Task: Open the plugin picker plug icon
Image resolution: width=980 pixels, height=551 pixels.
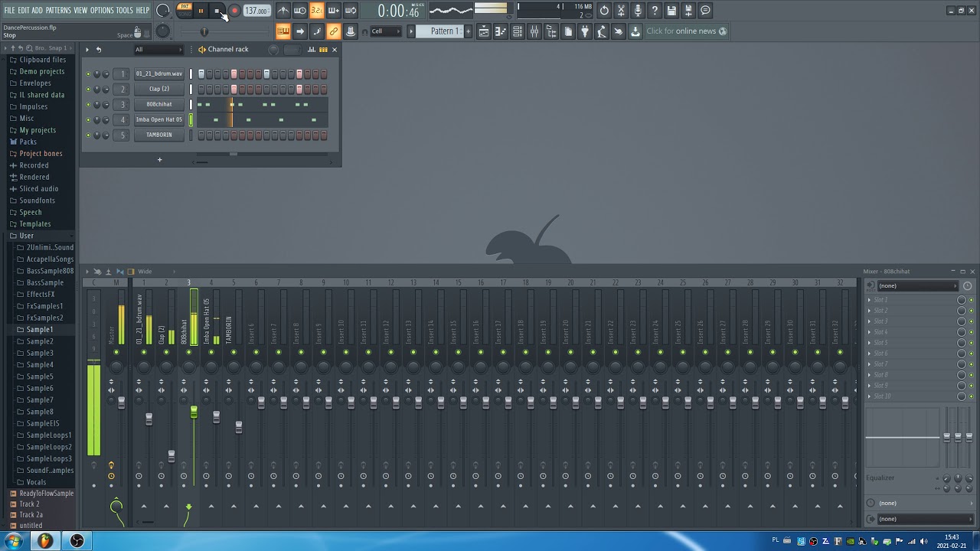Action: (x=585, y=31)
